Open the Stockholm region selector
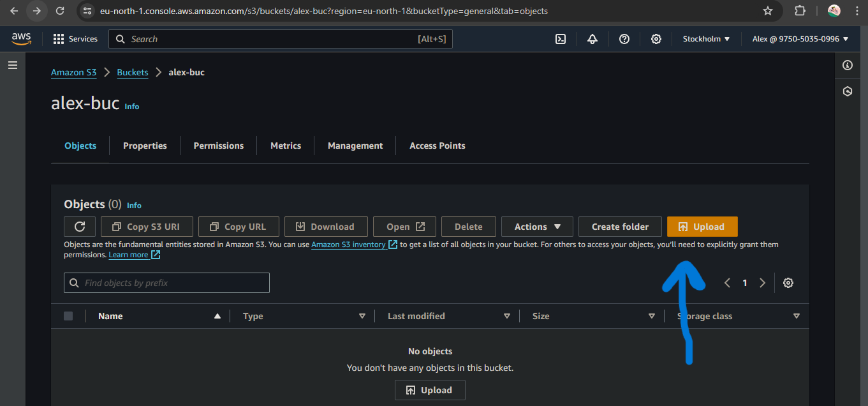 point(706,39)
